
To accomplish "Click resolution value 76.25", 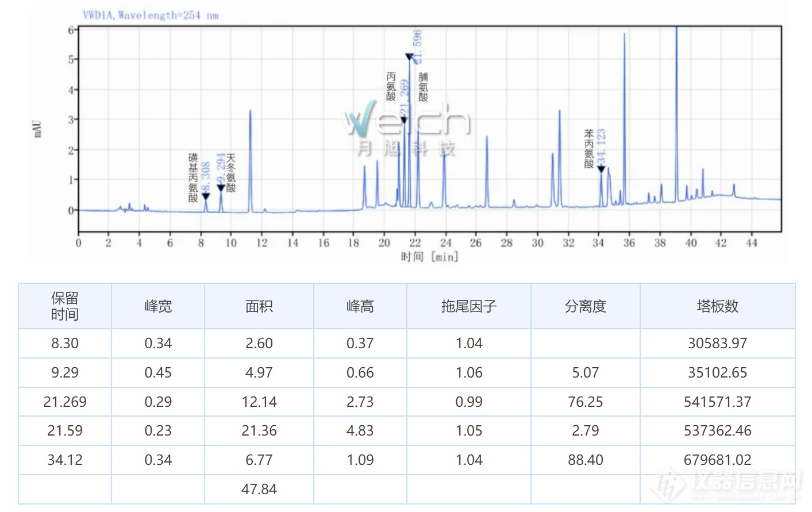I will pyautogui.click(x=586, y=402).
